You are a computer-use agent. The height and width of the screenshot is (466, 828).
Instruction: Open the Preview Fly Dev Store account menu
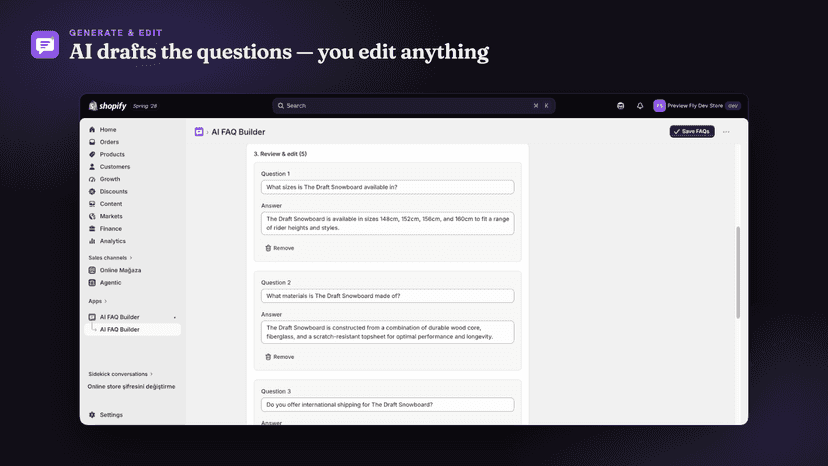[697, 106]
